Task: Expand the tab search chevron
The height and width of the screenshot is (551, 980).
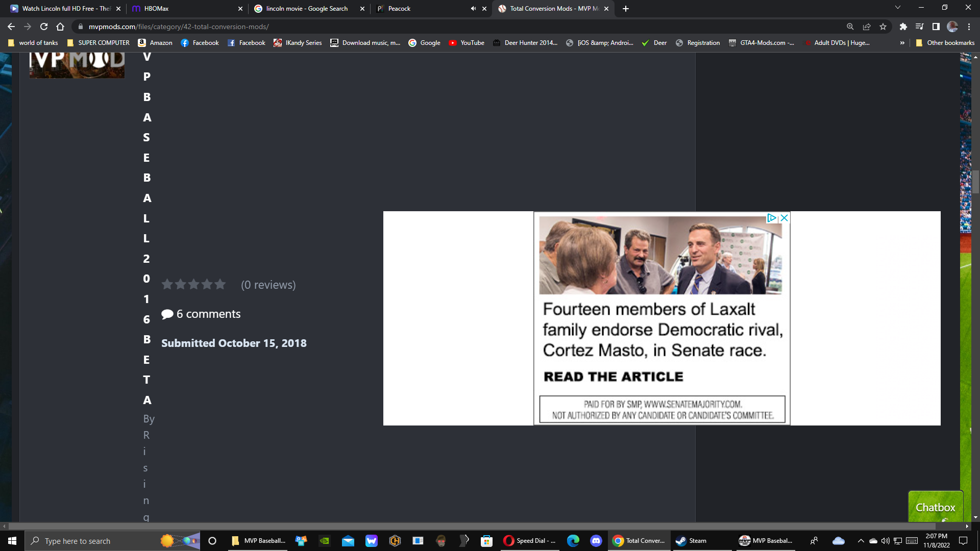Action: coord(898,8)
